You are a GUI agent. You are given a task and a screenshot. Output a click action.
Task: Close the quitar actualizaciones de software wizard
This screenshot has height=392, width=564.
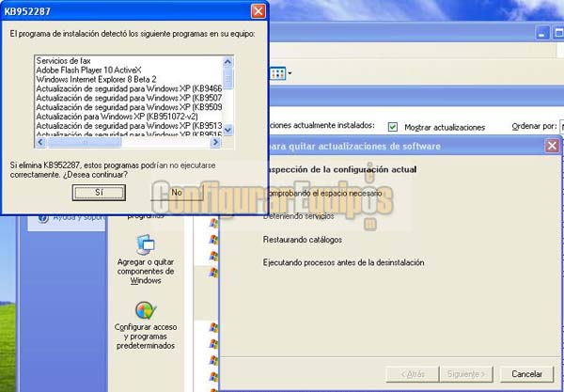pos(552,146)
